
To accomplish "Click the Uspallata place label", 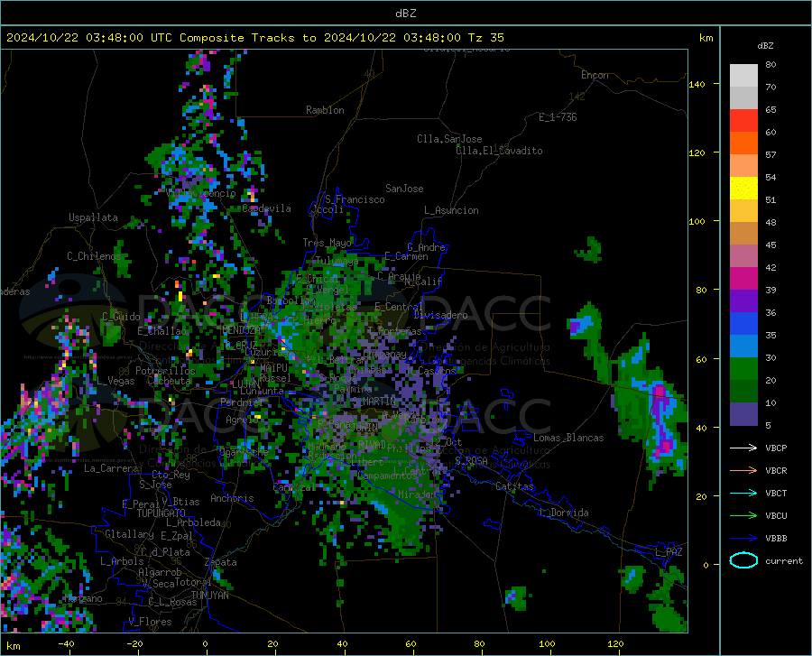I will pyautogui.click(x=93, y=217).
